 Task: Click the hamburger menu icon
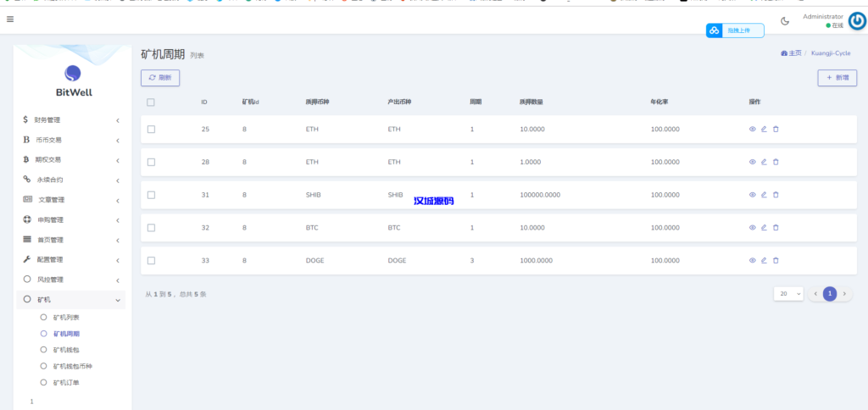point(10,19)
